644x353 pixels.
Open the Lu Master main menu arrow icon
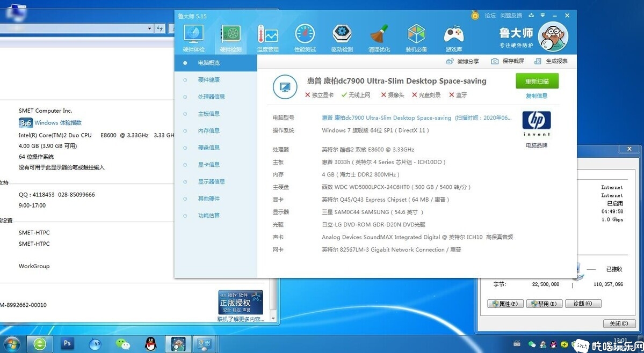tap(542, 15)
